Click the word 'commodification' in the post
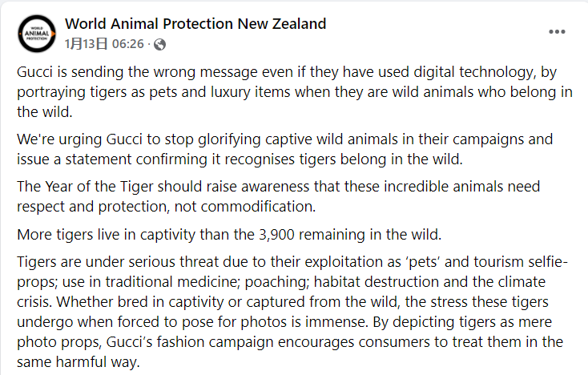Screen dimensions: 588x375 (x=258, y=207)
